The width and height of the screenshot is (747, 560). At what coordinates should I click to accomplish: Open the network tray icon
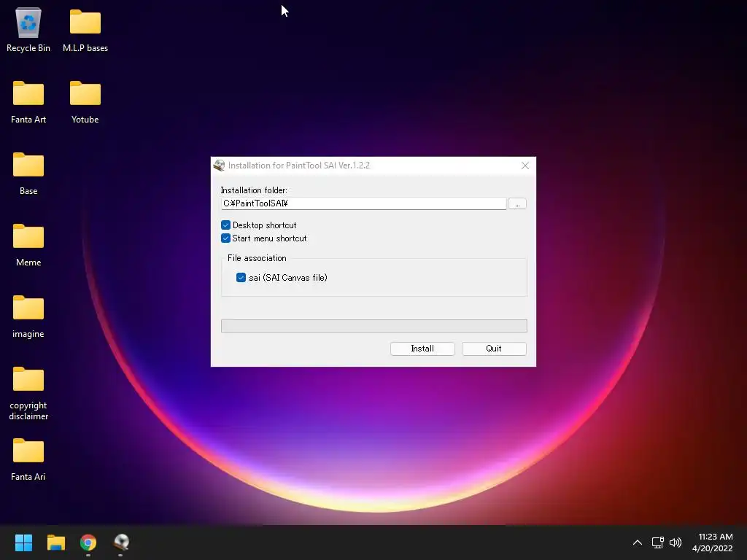point(658,542)
